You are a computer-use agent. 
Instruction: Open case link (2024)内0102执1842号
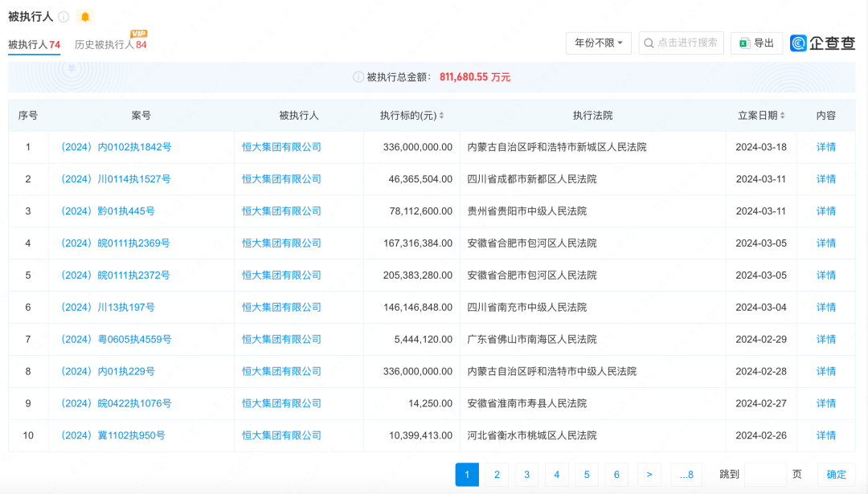pos(116,147)
